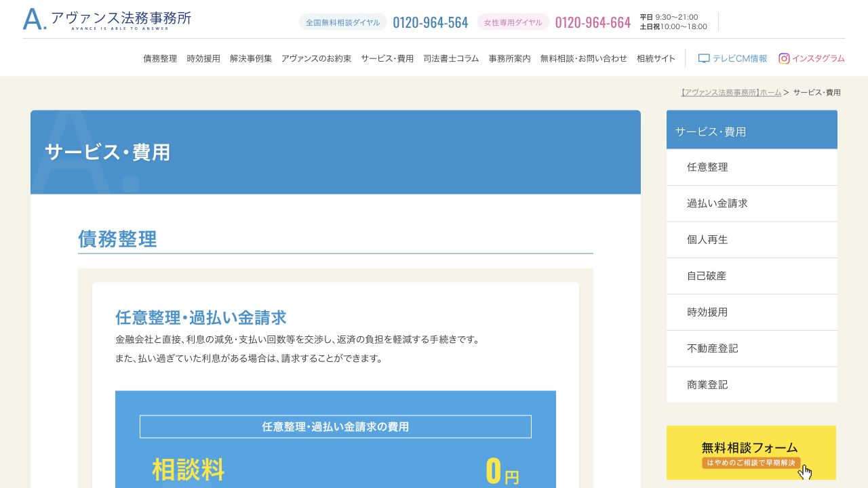Click the 任意整理・過払い金請求の費用 box title

336,426
